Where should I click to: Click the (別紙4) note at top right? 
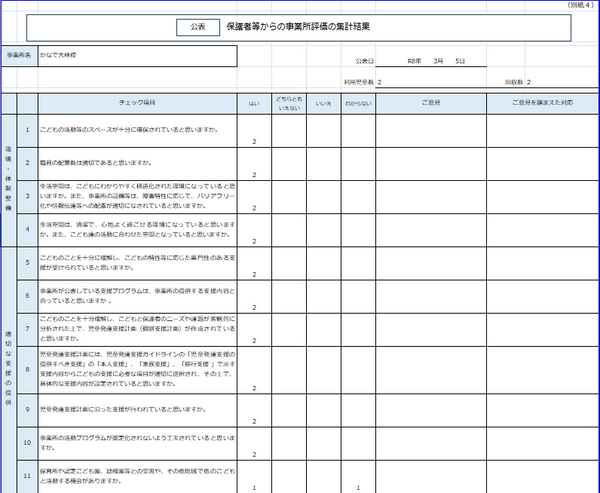pyautogui.click(x=580, y=5)
